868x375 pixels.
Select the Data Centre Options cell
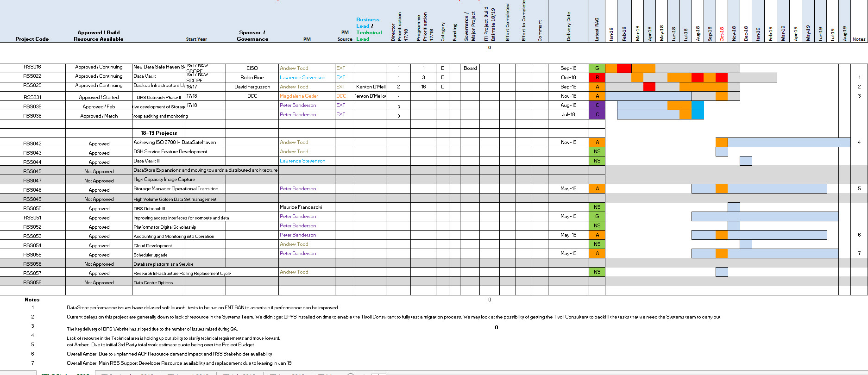point(153,282)
